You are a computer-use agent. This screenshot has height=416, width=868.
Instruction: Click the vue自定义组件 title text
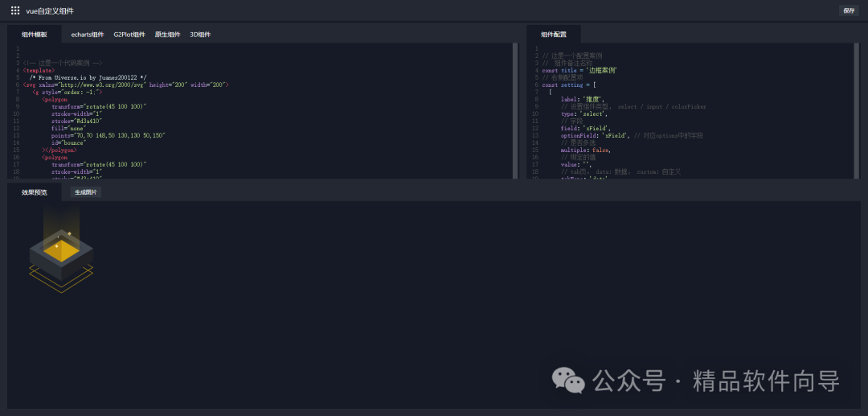[x=50, y=10]
